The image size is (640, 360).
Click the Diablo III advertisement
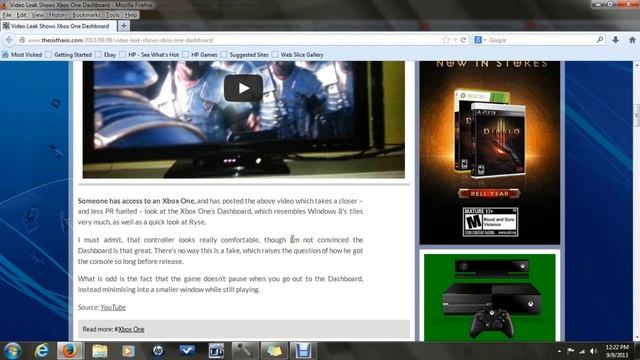[x=490, y=153]
